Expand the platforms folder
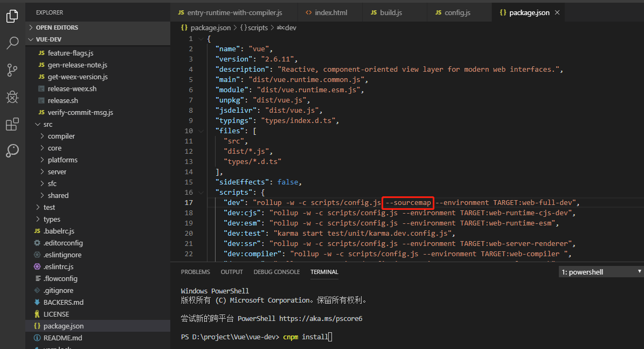644x349 pixels. [x=42, y=160]
